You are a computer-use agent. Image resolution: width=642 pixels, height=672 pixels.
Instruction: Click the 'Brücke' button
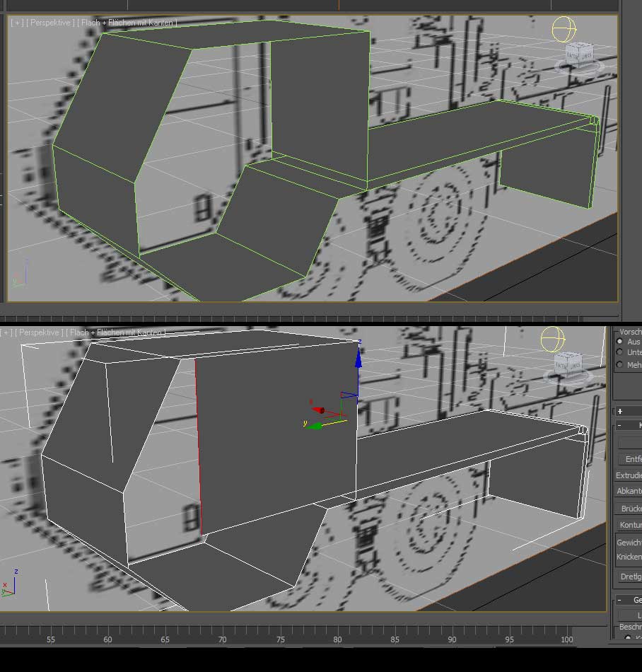coord(630,509)
